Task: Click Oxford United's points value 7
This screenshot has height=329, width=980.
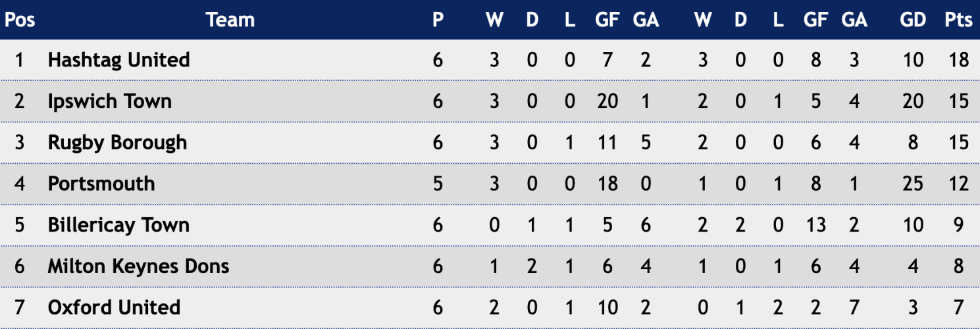Action: 959,307
